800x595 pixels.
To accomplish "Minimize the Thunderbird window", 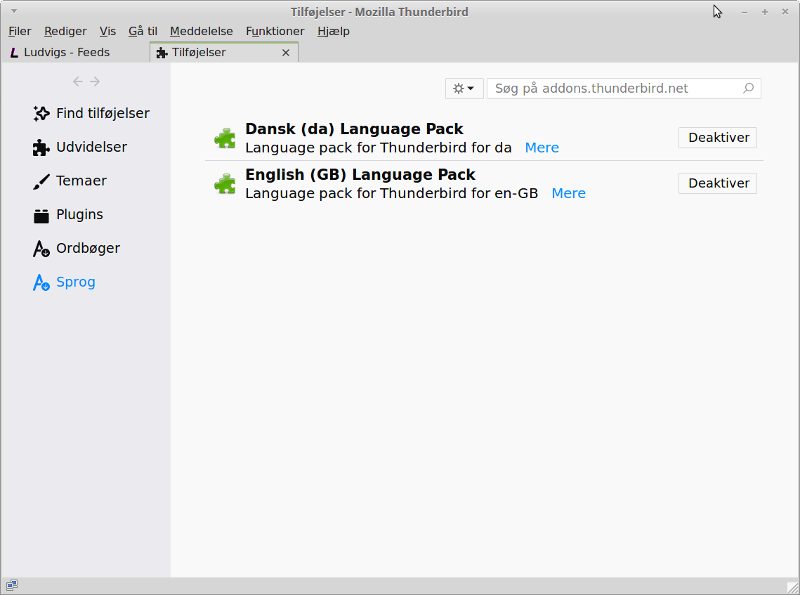I will [x=744, y=12].
